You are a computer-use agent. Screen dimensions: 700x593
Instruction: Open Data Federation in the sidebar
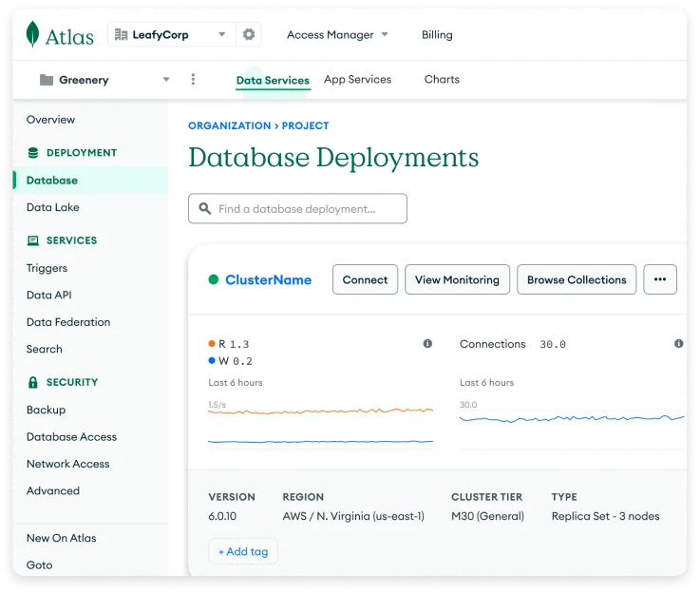[68, 322]
